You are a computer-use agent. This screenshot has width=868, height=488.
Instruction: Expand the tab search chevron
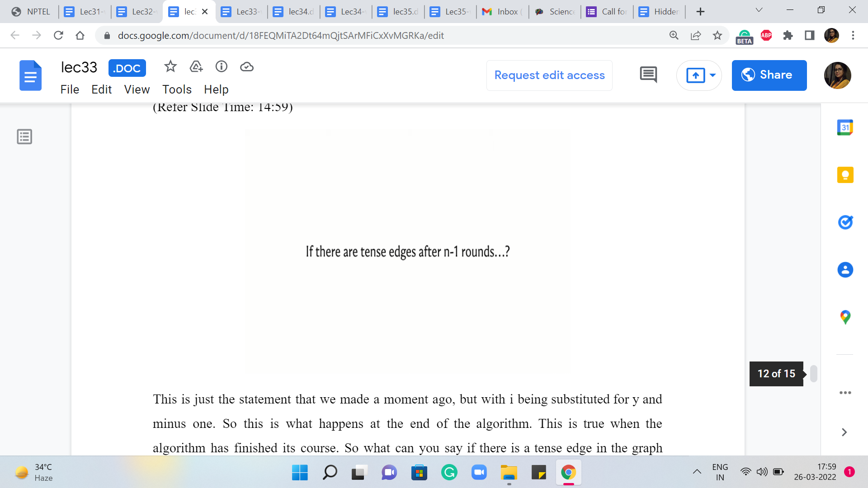point(759,10)
